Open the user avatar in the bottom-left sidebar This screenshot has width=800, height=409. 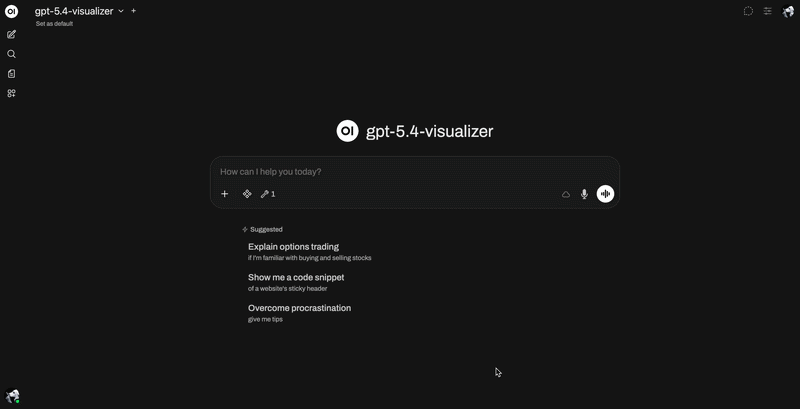[12, 396]
